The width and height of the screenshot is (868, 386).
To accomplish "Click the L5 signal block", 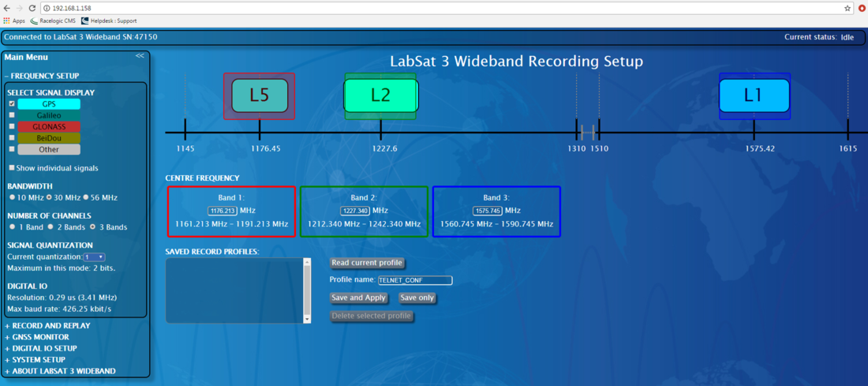I will (x=260, y=96).
